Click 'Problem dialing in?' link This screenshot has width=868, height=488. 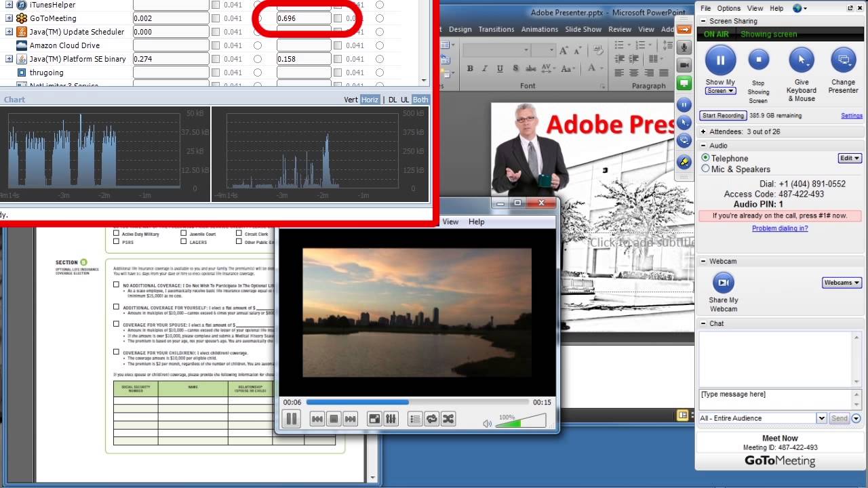click(x=780, y=228)
